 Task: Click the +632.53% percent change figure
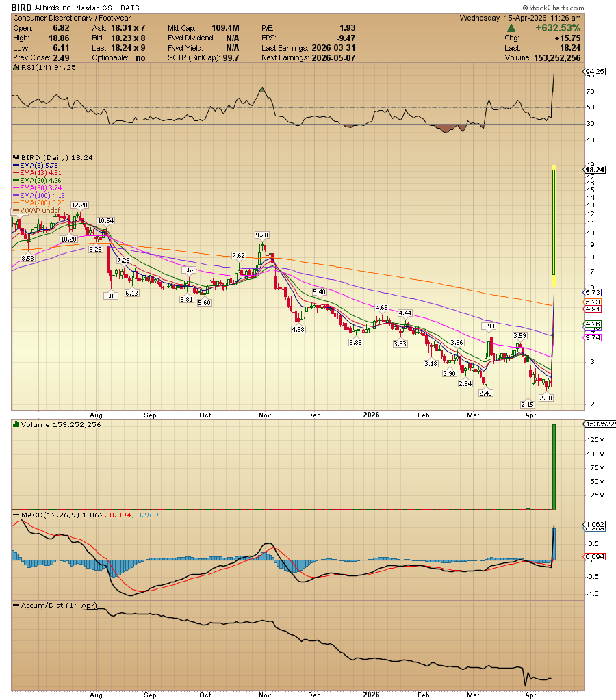click(x=558, y=27)
